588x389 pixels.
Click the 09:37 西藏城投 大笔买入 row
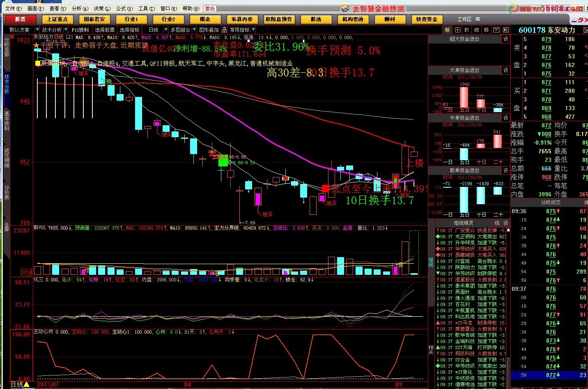[x=471, y=255]
